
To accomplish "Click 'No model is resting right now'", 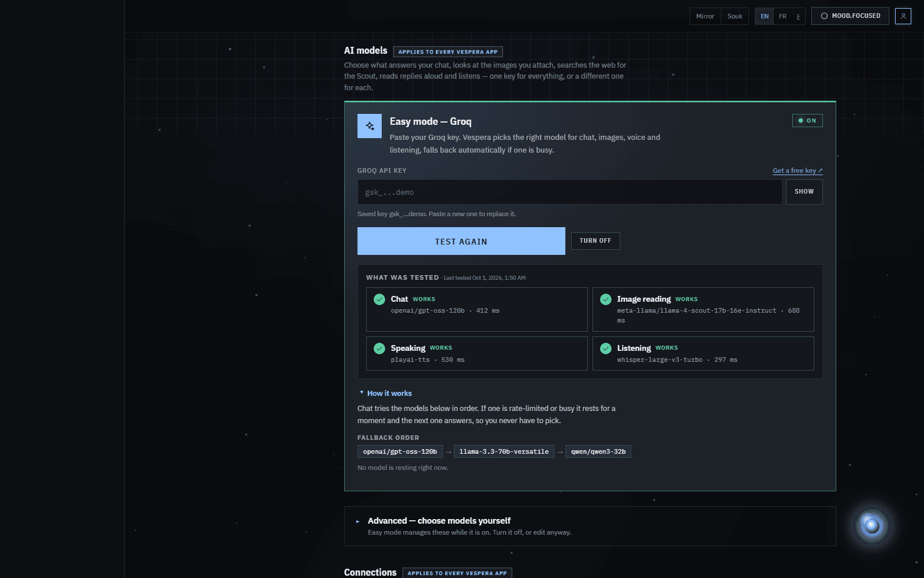I will (x=403, y=468).
